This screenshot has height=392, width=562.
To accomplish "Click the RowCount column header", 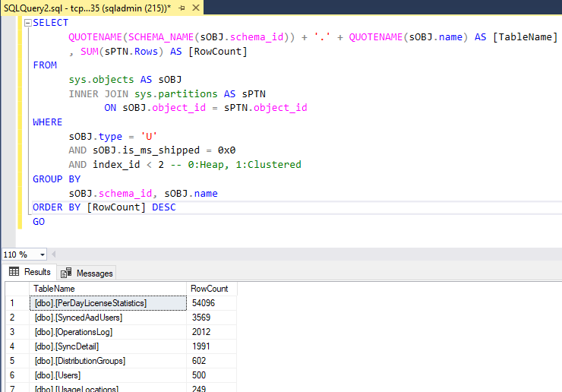I will pos(211,289).
